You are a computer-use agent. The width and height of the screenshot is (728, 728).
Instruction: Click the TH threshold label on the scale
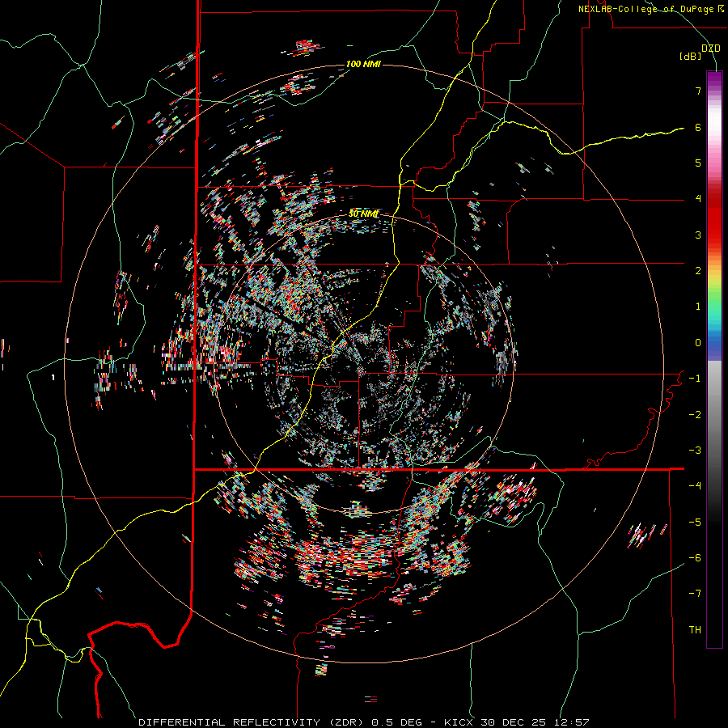tap(695, 630)
